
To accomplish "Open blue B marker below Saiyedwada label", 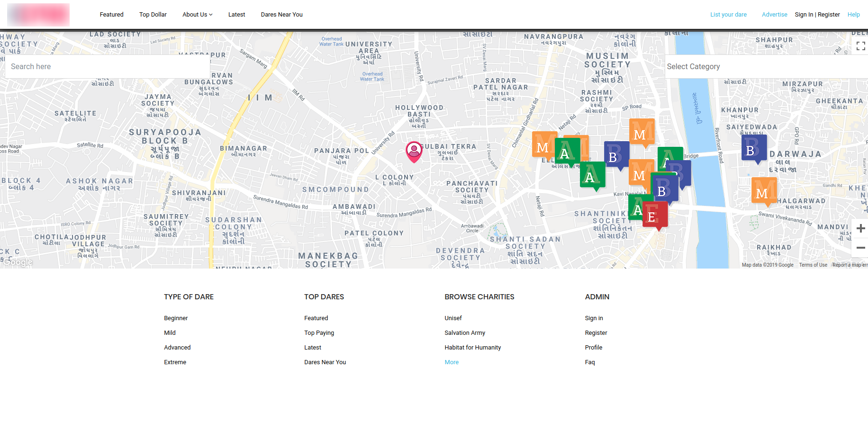I will point(754,149).
